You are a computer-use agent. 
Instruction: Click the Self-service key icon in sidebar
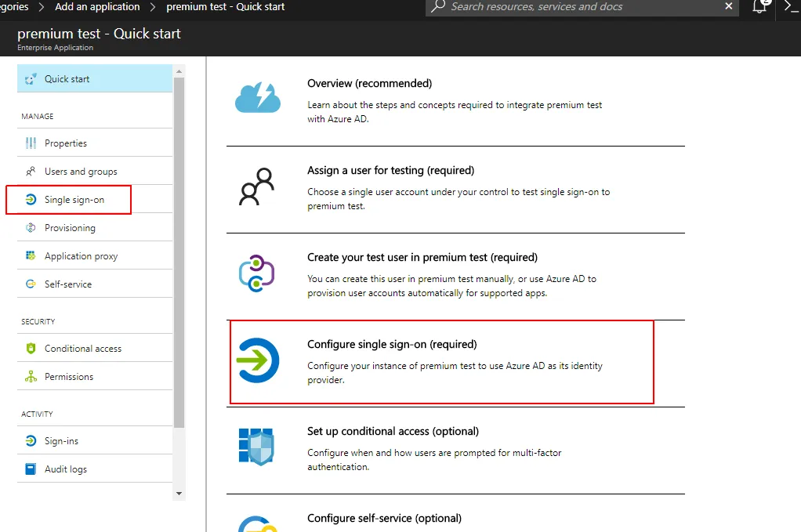(x=31, y=284)
